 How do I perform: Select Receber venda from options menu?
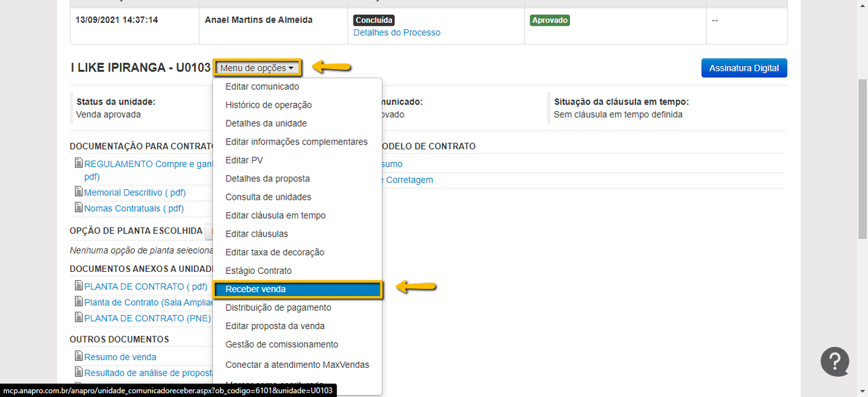pyautogui.click(x=297, y=289)
